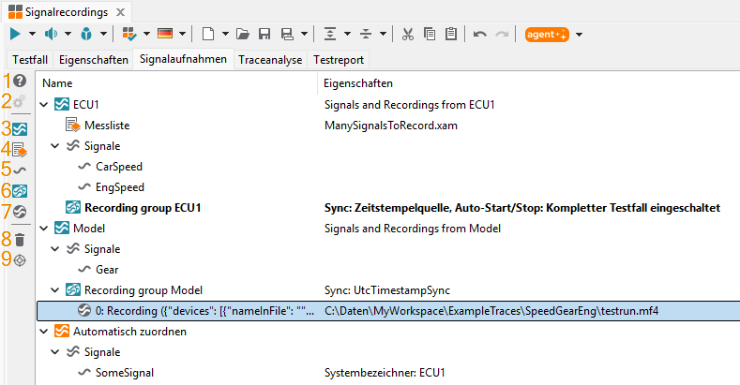Select the Gear signal
Screen dimensions: 740x385
click(388, 270)
